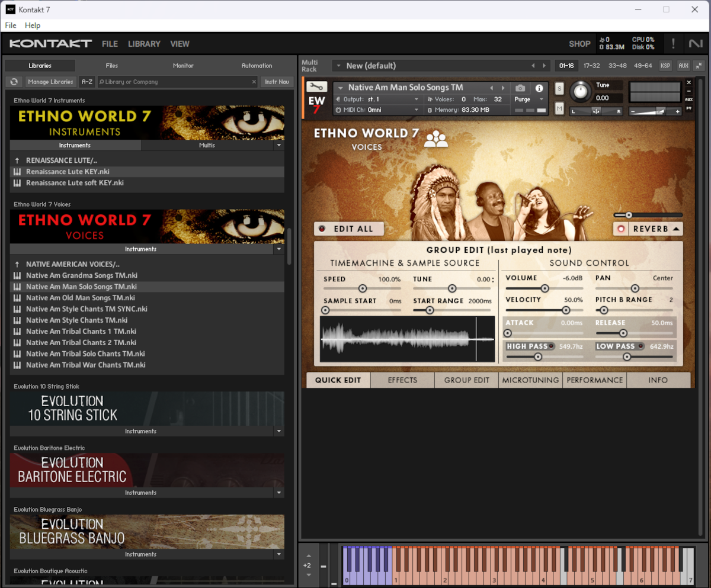This screenshot has width=711, height=588.
Task: Toggle A-Z library sorting
Action: pyautogui.click(x=87, y=82)
